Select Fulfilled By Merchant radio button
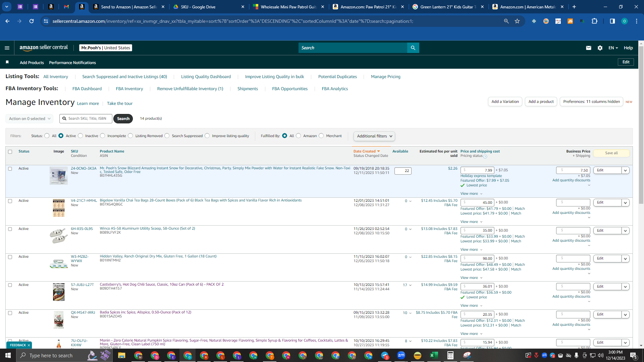The width and height of the screenshot is (644, 362). (x=321, y=136)
